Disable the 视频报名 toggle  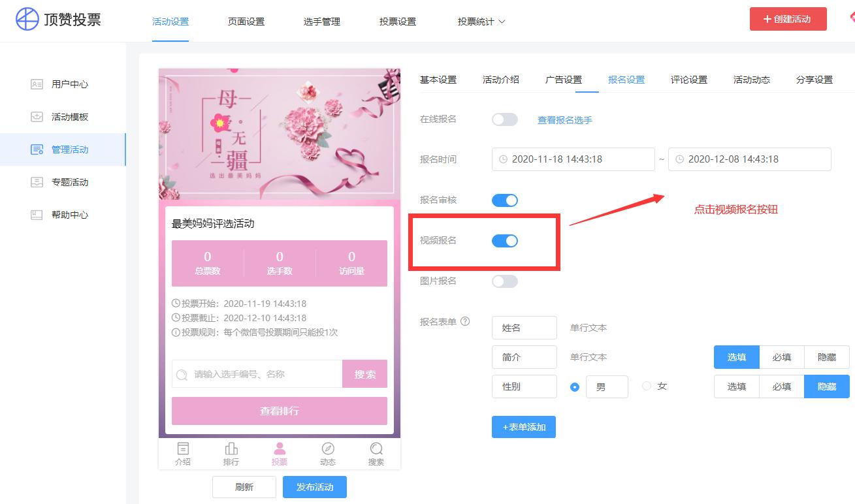pyautogui.click(x=504, y=240)
